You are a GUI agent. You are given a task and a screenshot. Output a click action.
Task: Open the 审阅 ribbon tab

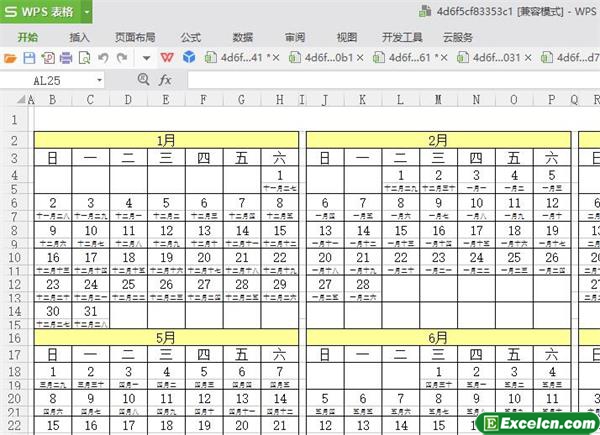tap(295, 37)
